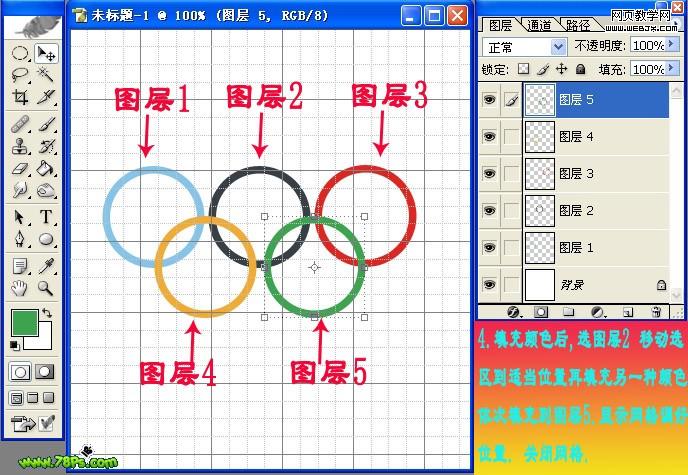Select Full Screen with menu bar mode
This screenshot has height=475, width=688.
(33, 398)
